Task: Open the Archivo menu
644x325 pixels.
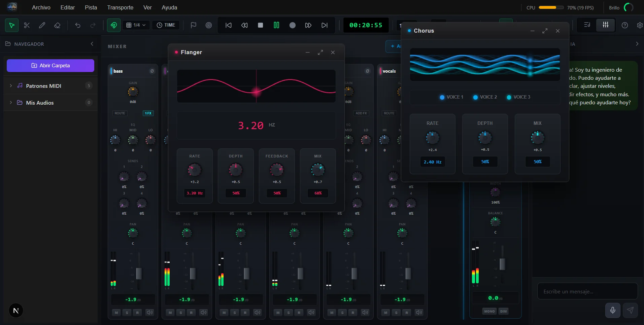Action: (x=41, y=7)
